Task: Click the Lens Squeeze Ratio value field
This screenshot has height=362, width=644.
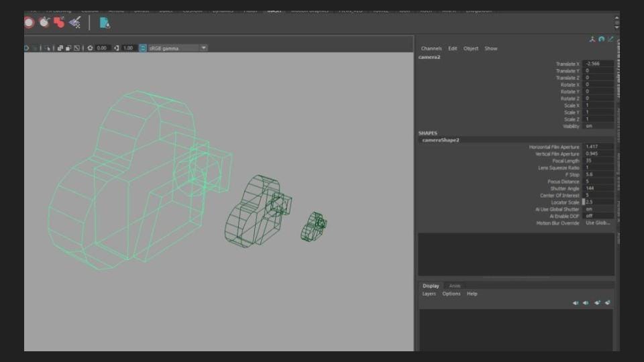Action: (x=598, y=168)
